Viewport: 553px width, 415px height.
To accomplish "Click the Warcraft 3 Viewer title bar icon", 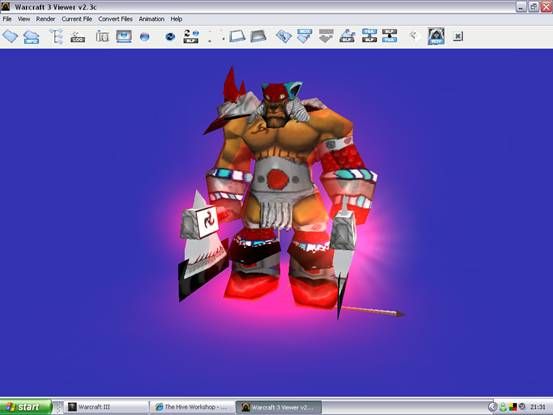I will (x=5, y=6).
